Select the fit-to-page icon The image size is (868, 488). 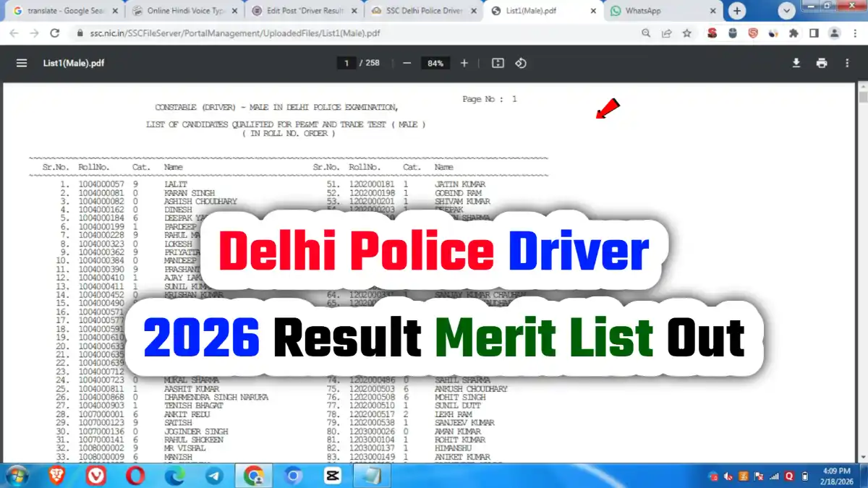coord(497,63)
